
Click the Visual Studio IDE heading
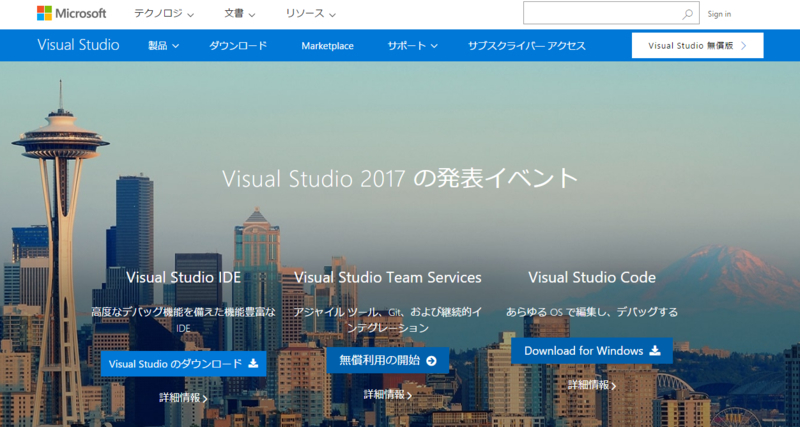pos(183,278)
